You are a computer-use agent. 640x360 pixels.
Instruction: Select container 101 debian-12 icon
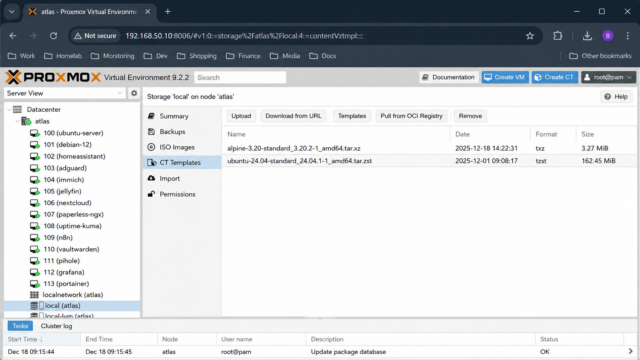[x=35, y=144]
